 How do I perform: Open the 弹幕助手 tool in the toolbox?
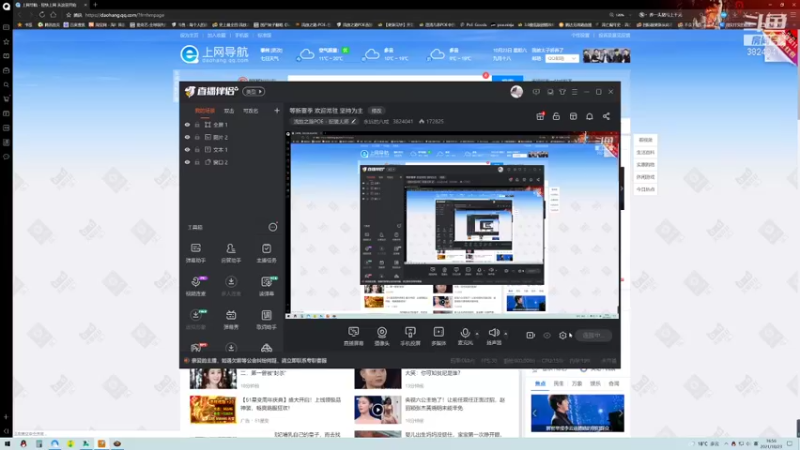click(195, 253)
